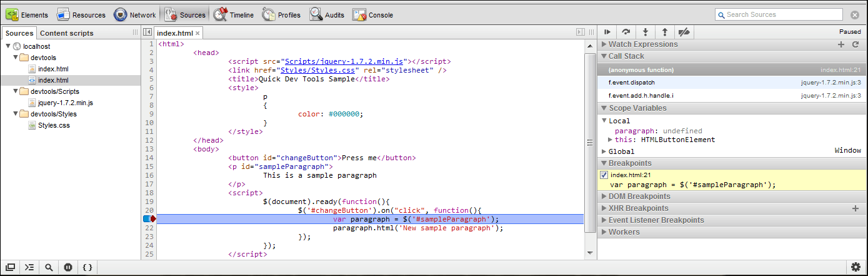The height and width of the screenshot is (276, 868).
Task: Open the Elements panel
Action: [27, 14]
